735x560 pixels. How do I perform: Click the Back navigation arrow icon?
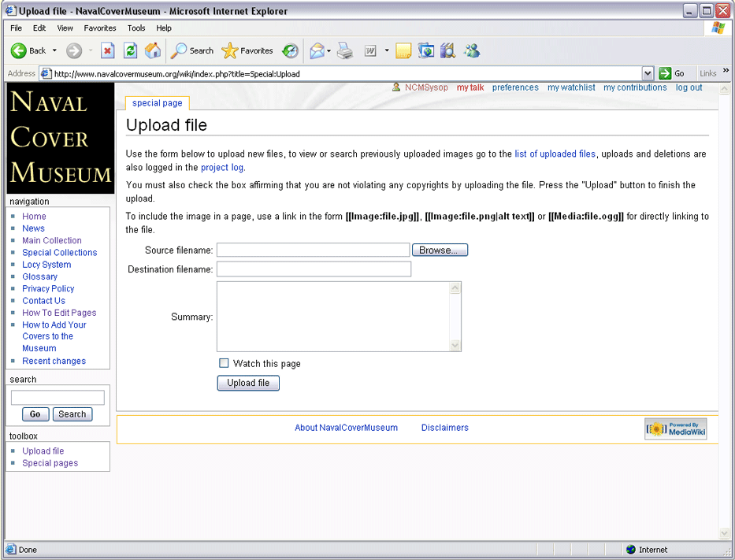click(19, 51)
